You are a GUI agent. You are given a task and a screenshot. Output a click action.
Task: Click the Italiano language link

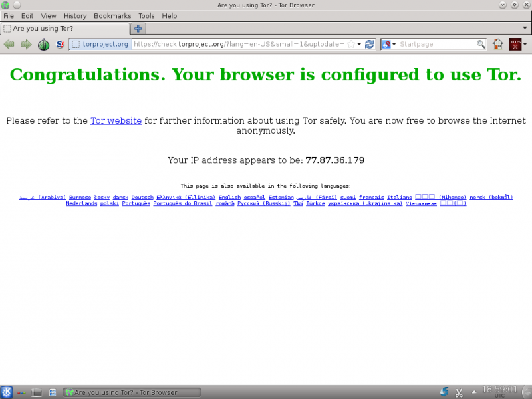(400, 197)
